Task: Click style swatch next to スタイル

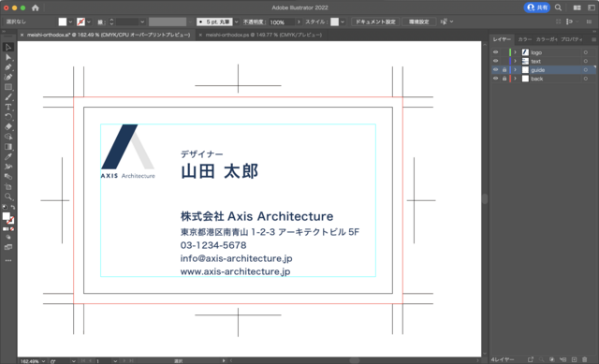Action: point(335,22)
